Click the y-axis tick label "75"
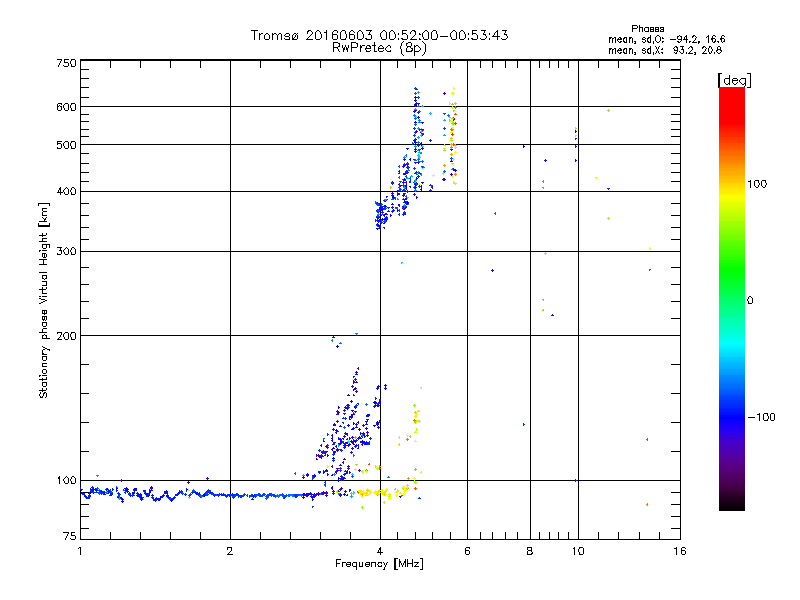Viewport: 800px width, 600px height. tap(70, 536)
